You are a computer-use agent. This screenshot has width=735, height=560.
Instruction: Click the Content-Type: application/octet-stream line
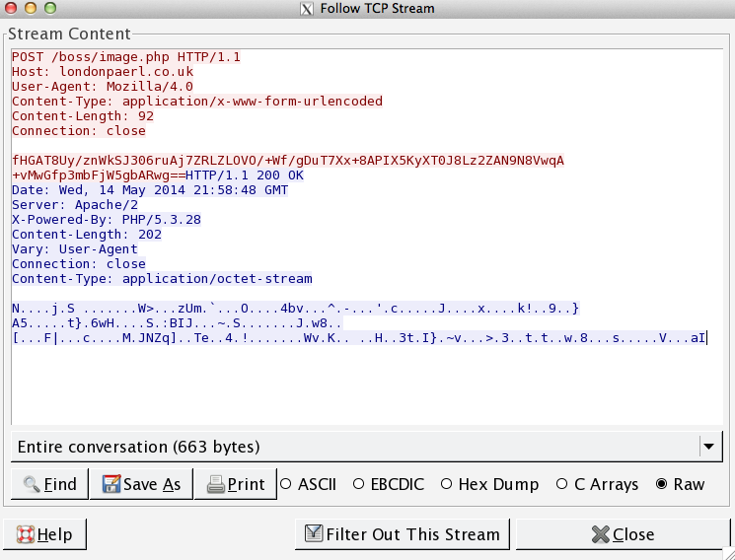[x=162, y=279]
